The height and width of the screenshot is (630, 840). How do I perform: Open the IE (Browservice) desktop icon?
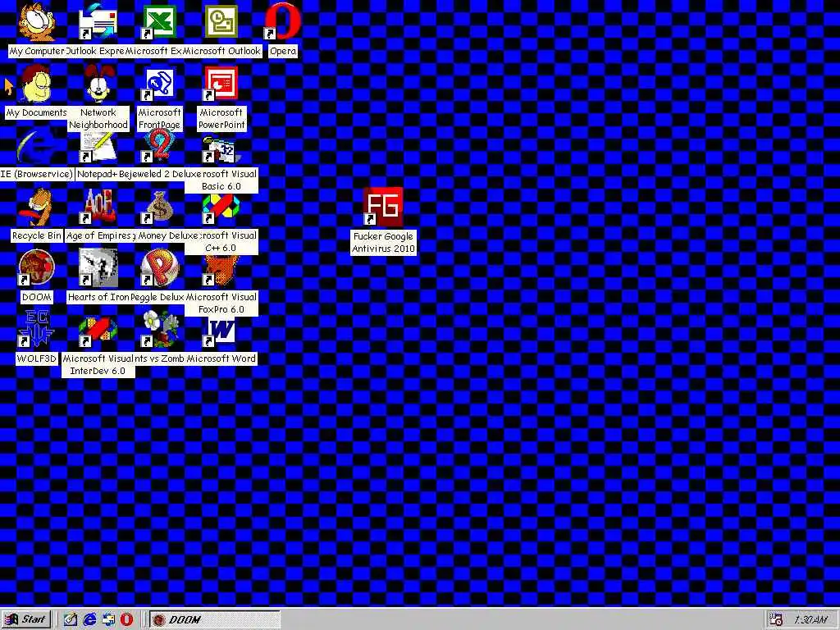pos(36,145)
